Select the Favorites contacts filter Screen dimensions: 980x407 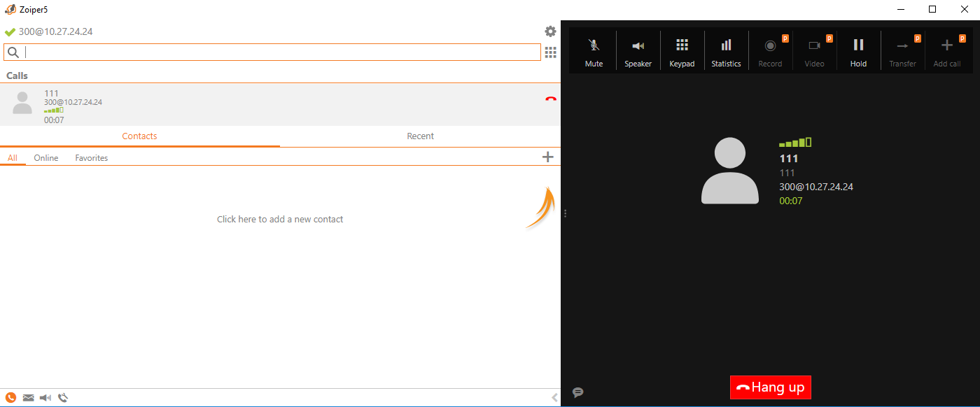(92, 158)
